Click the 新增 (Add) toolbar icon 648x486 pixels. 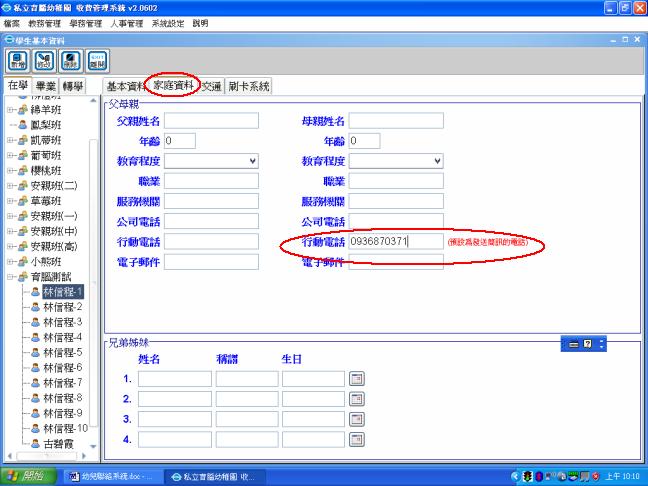[x=18, y=60]
